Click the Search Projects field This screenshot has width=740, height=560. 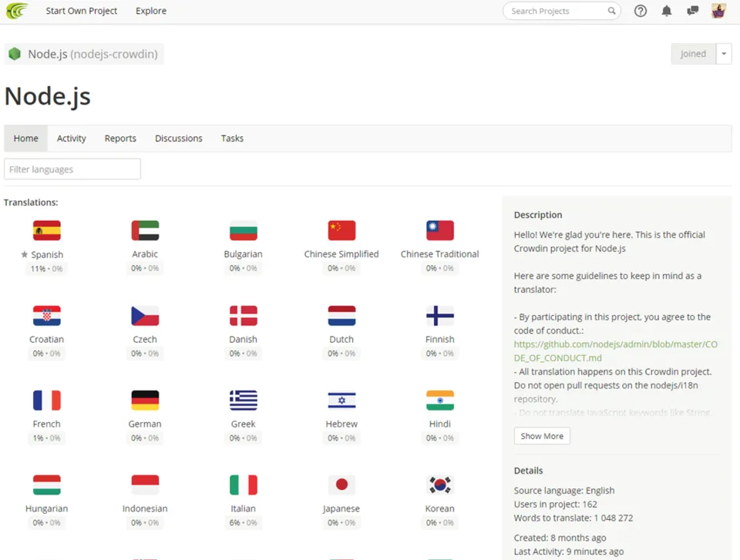562,11
